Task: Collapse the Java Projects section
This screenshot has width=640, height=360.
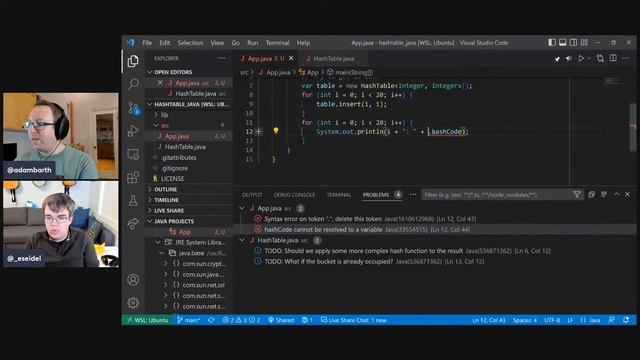Action: 189,221
